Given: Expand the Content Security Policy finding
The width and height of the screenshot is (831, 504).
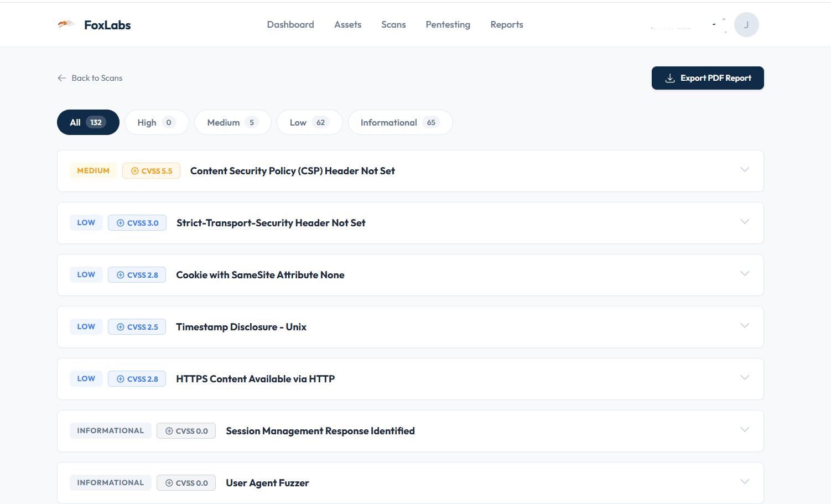Looking at the screenshot, I should click(x=745, y=170).
